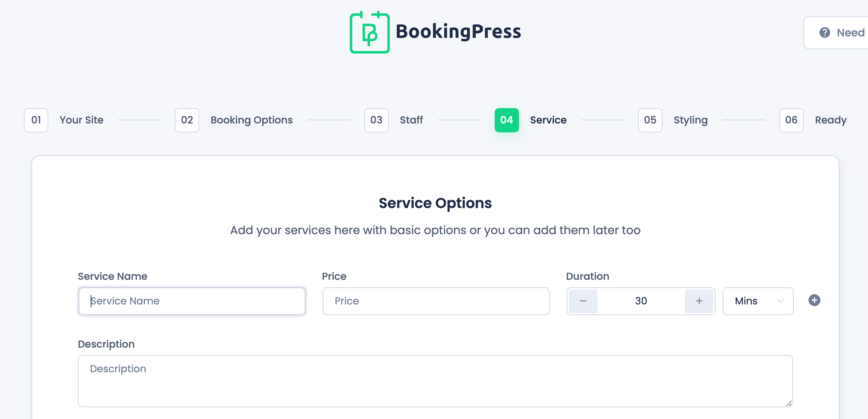Jump to step 05 Styling
Image resolution: width=868 pixels, height=419 pixels.
(x=690, y=120)
